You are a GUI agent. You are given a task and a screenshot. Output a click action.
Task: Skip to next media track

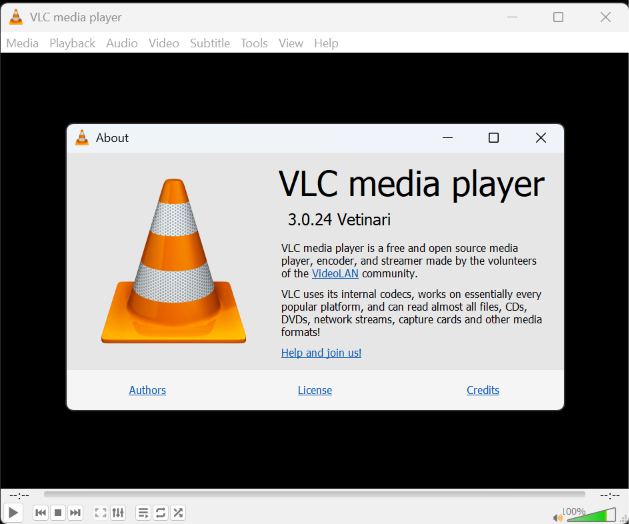75,512
